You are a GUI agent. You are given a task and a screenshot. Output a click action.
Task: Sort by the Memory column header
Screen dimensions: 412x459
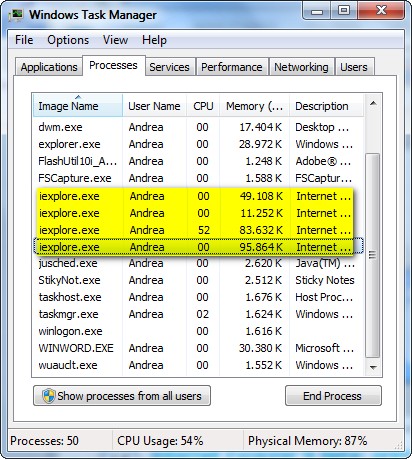(254, 106)
